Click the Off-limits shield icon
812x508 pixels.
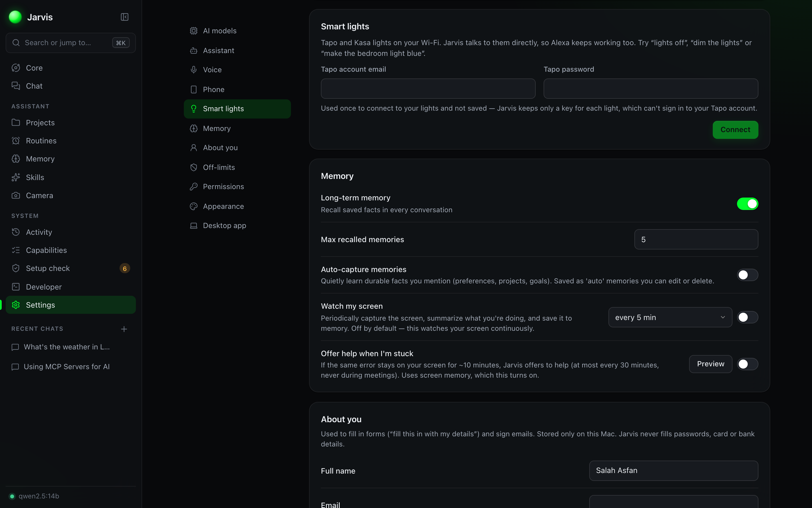(194, 167)
